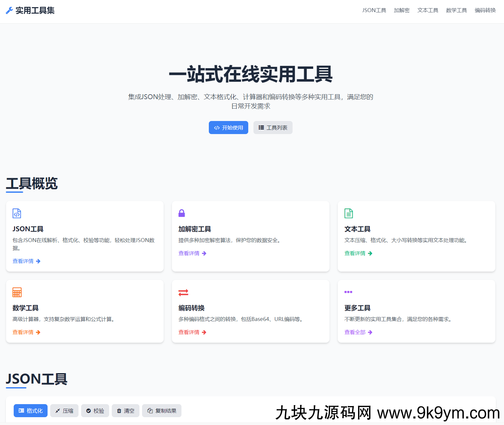The height and width of the screenshot is (425, 504).
Task: Click the wrench site logo icon
Action: 9,10
